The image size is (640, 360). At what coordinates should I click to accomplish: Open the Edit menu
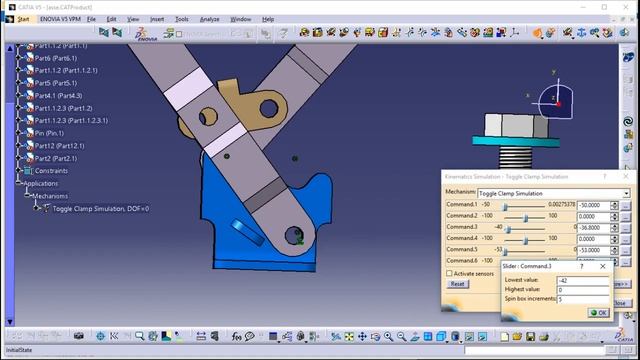click(x=111, y=19)
